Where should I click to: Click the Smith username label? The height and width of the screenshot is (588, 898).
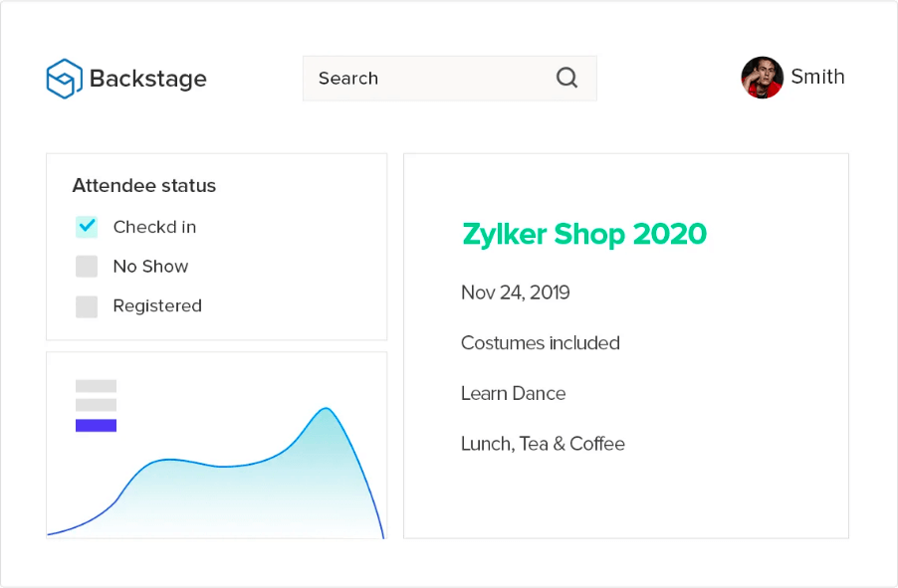[818, 78]
